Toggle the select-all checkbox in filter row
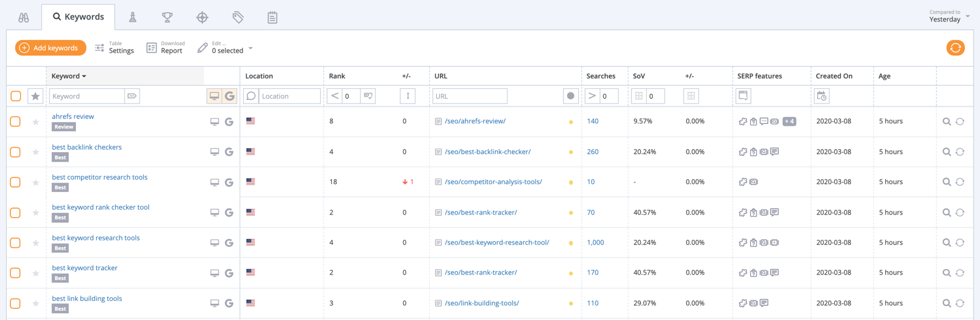Image resolution: width=980 pixels, height=320 pixels. pos(16,96)
